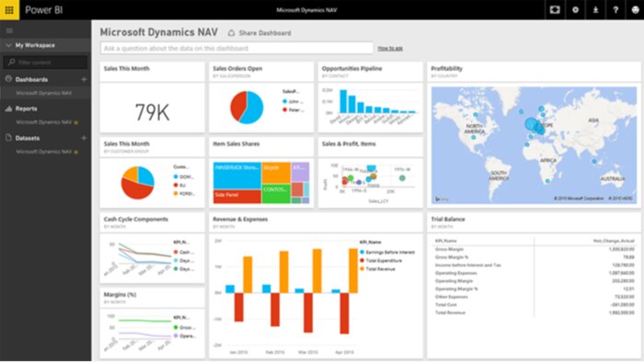Select the Reports section header
Screen dimensions: 644x362
[x=27, y=108]
